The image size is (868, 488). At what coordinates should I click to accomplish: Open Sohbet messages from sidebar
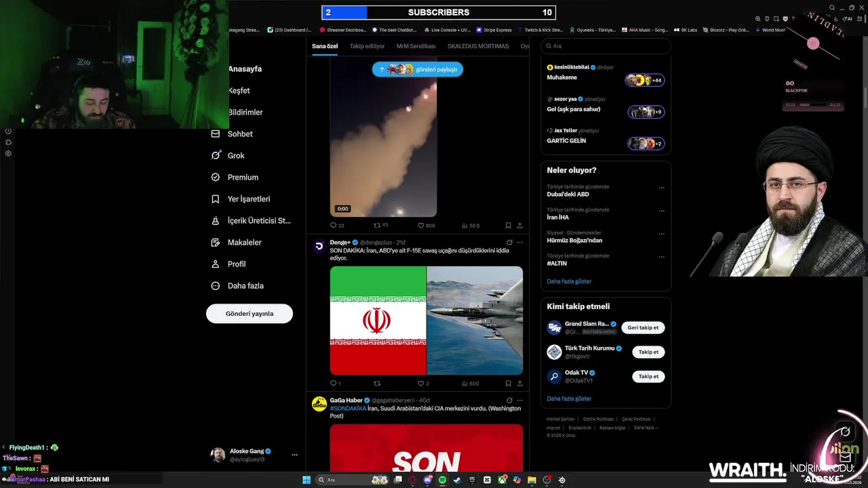pyautogui.click(x=232, y=134)
